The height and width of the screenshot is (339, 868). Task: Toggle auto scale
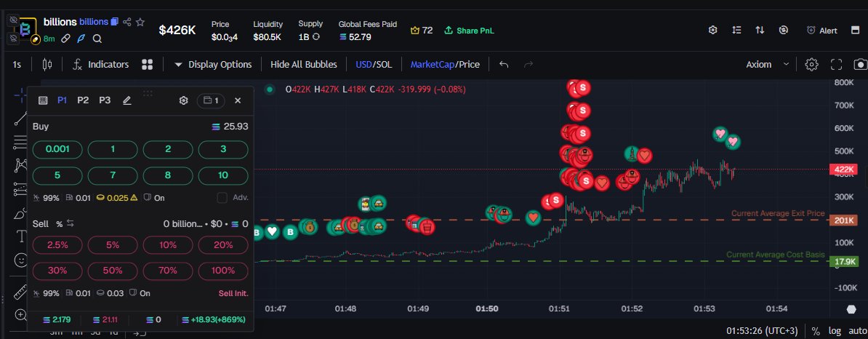point(857,331)
